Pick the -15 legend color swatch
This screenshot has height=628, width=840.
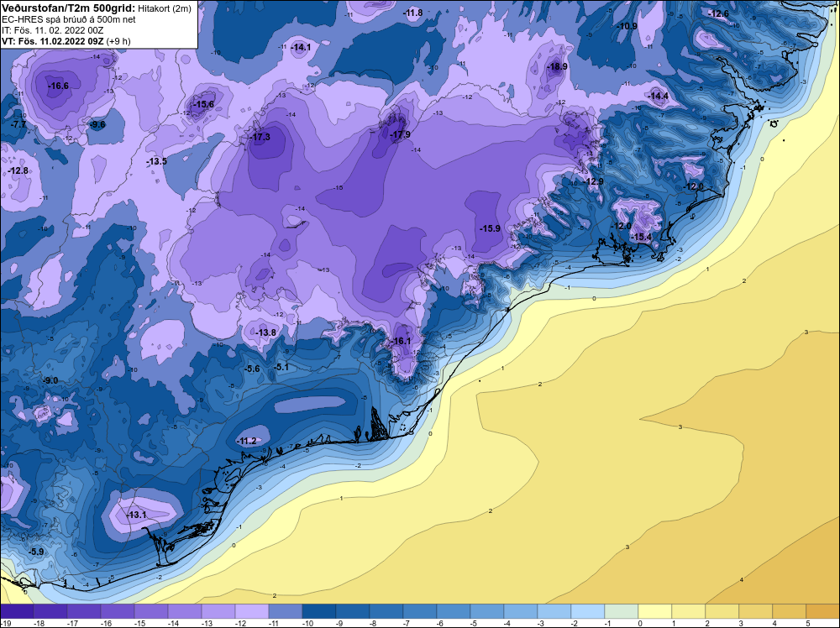[151, 611]
